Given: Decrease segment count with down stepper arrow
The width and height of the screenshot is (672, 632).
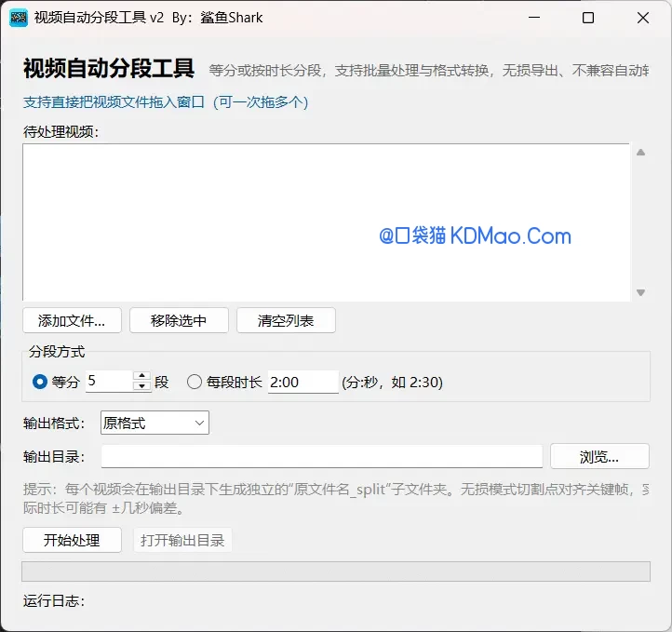Looking at the screenshot, I should [141, 386].
